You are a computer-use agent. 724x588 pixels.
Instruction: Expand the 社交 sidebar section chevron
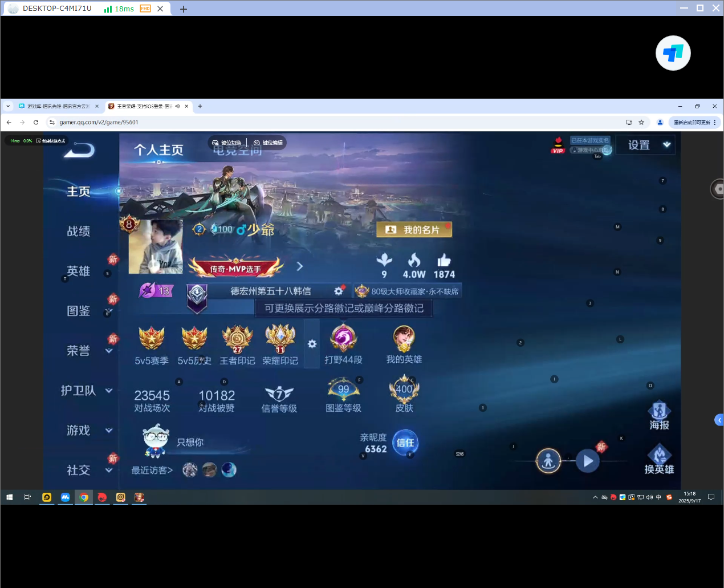coord(109,471)
